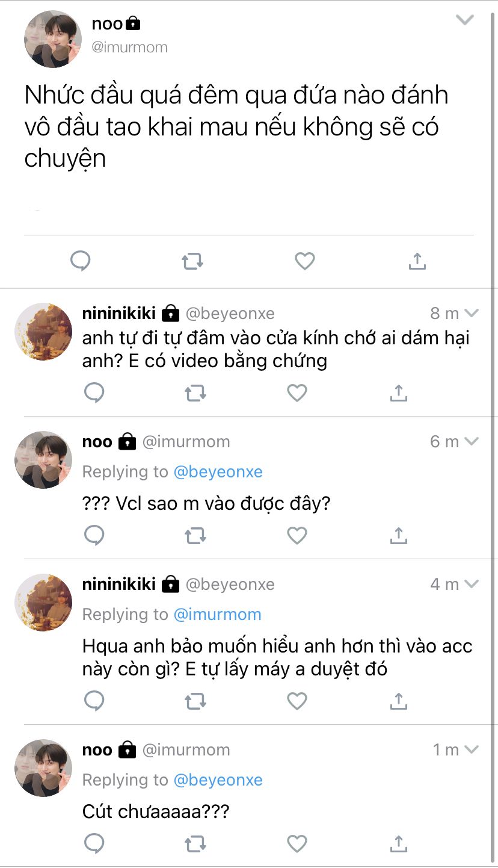Share noo's 6 m reply

pyautogui.click(x=399, y=535)
